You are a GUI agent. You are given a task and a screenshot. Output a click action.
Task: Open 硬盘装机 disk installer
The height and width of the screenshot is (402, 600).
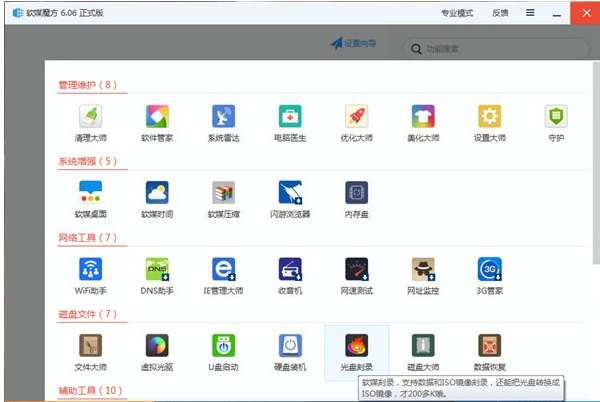click(x=290, y=345)
